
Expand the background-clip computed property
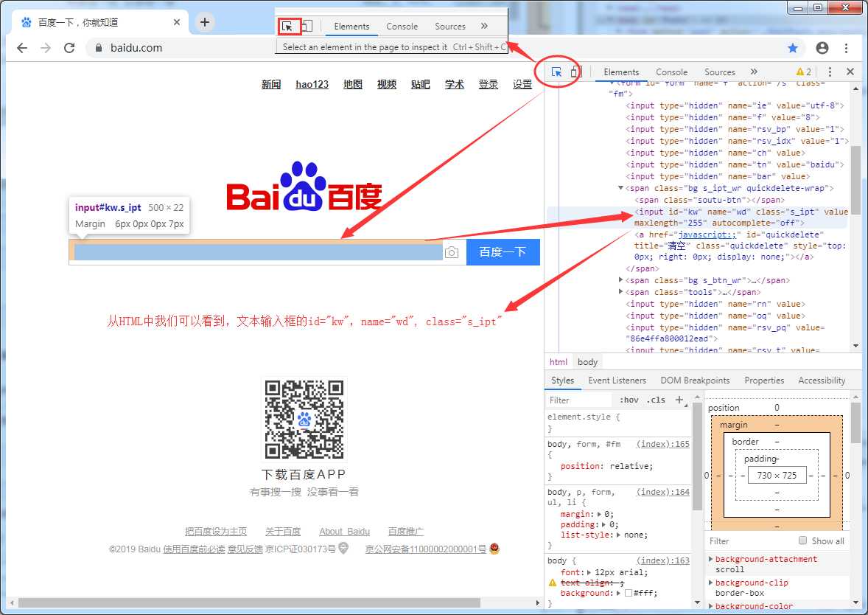tap(711, 583)
